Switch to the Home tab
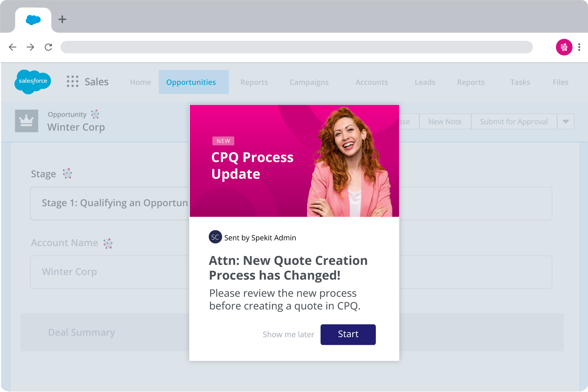Screen dimensions: 588x392 coord(140,82)
